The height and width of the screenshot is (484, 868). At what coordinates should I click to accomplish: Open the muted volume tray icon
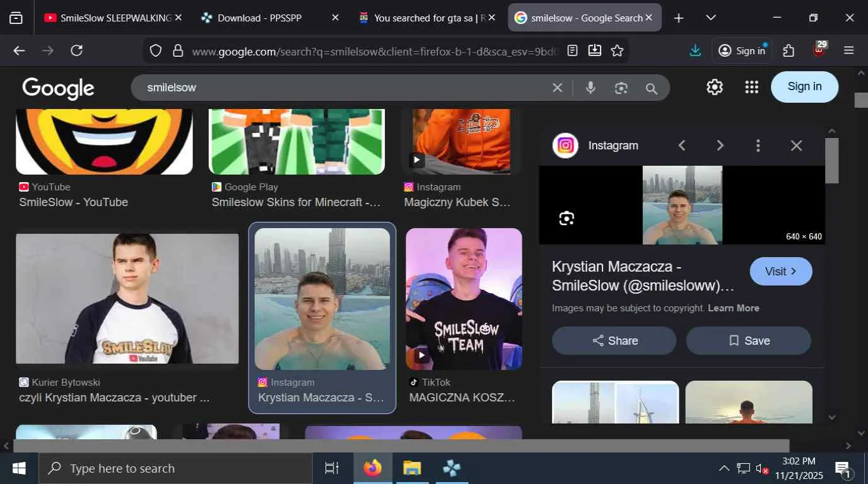point(762,469)
